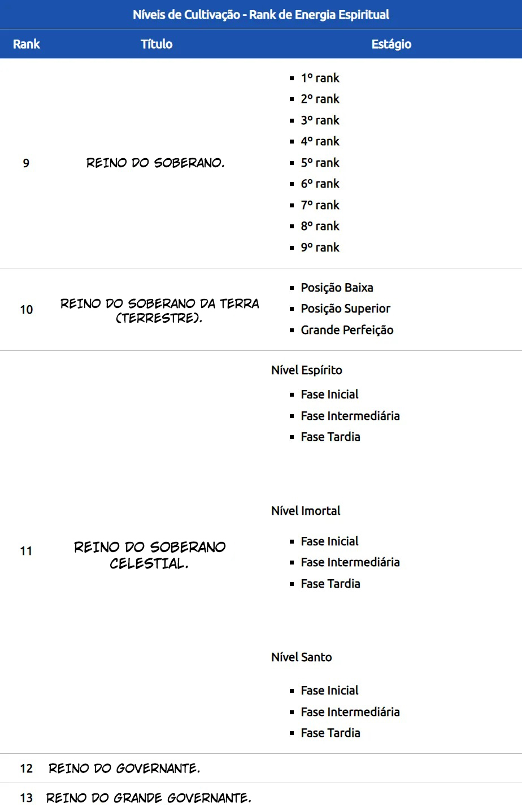Click the 'Posição Baixa' stage item

click(x=337, y=288)
